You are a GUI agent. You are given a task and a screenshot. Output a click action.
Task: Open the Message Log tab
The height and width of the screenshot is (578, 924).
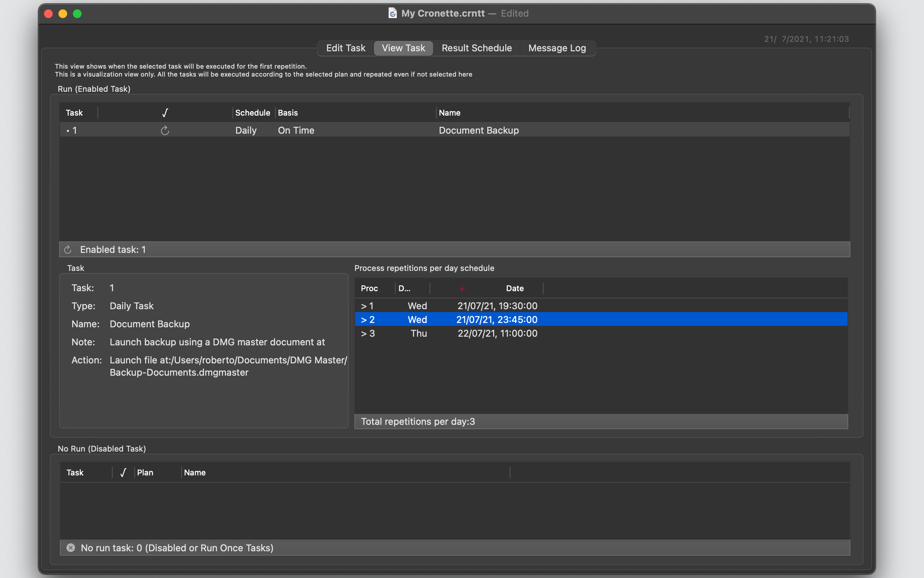(x=557, y=48)
